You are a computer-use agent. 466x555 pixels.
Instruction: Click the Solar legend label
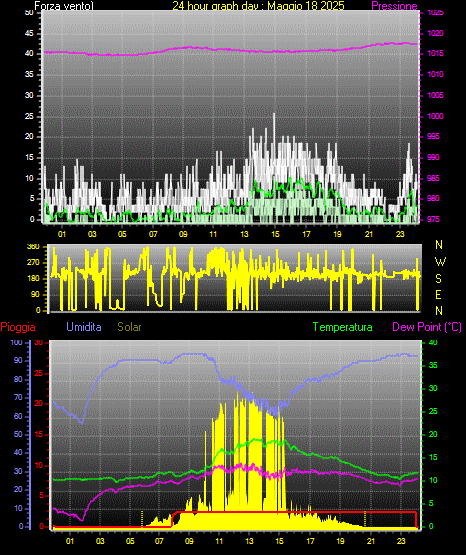coord(130,327)
